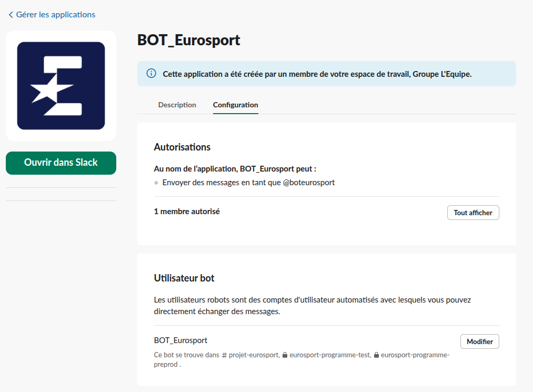Switch to the Description tab

click(177, 105)
